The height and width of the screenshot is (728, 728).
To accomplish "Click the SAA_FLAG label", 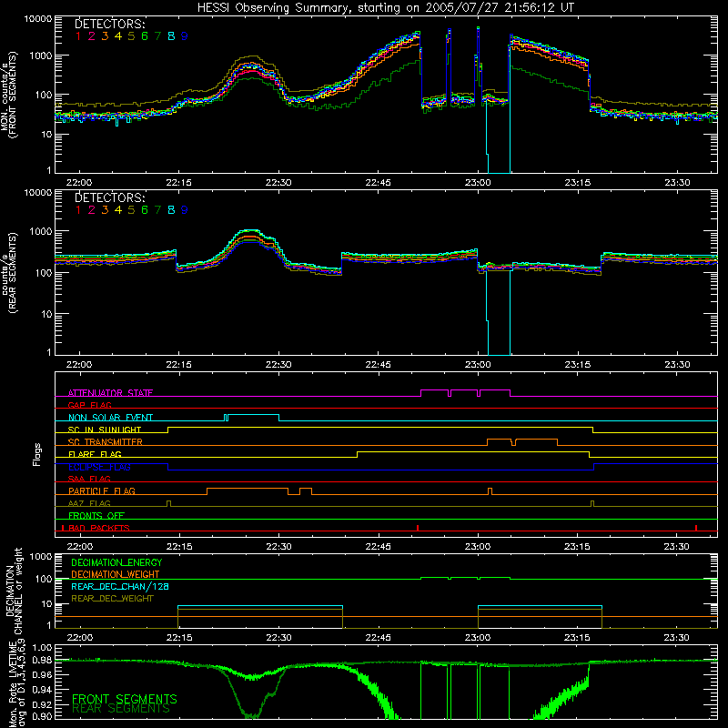I will (x=89, y=479).
